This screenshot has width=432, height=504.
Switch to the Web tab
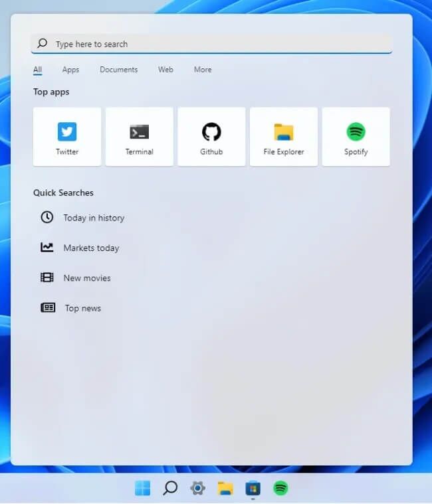pyautogui.click(x=165, y=70)
